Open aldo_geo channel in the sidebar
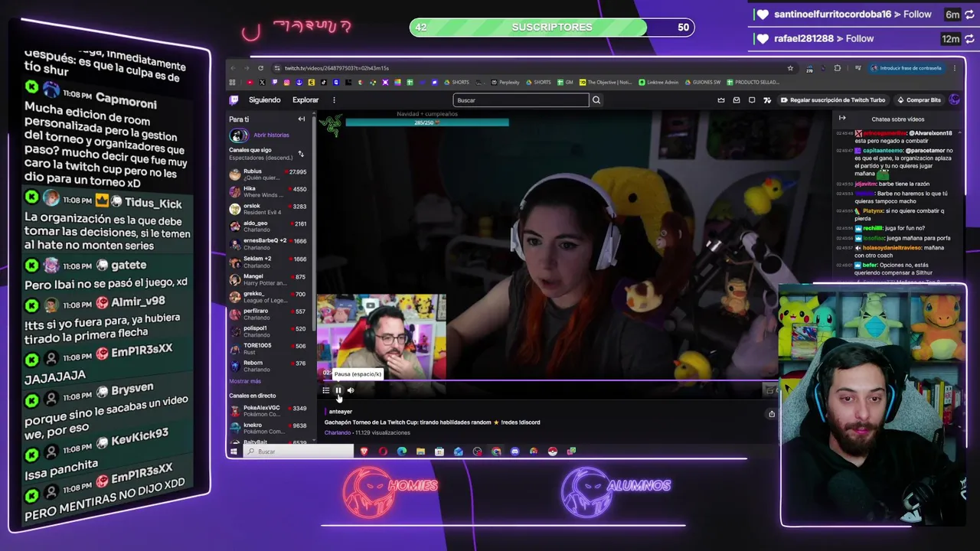This screenshot has width=980, height=551. pyautogui.click(x=268, y=227)
